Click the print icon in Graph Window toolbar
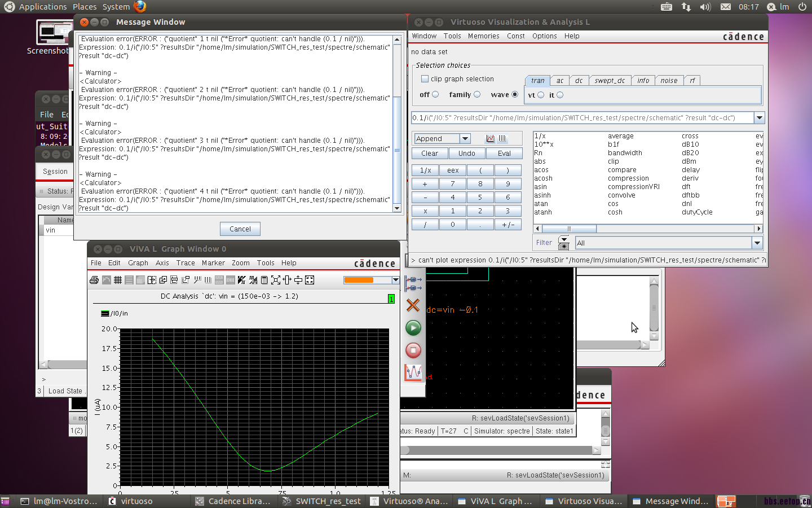 pyautogui.click(x=94, y=280)
